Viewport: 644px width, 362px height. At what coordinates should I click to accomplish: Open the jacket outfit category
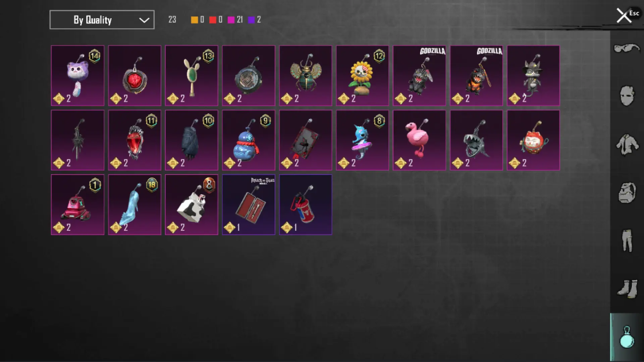(627, 144)
